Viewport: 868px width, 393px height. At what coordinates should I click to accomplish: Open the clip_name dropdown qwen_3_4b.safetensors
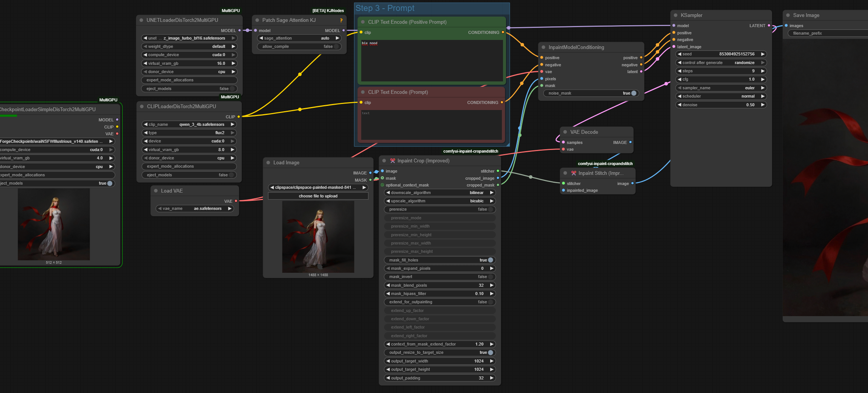point(189,125)
